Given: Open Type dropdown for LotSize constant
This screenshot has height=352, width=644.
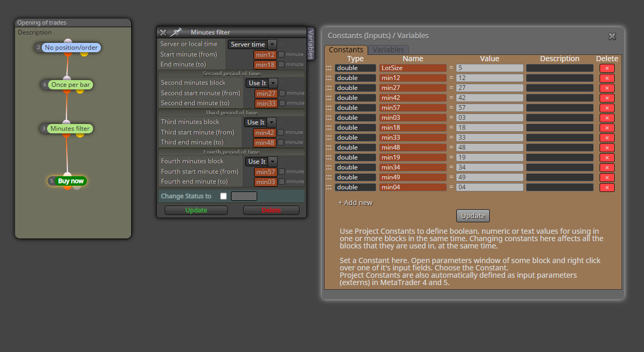Looking at the screenshot, I should (355, 68).
